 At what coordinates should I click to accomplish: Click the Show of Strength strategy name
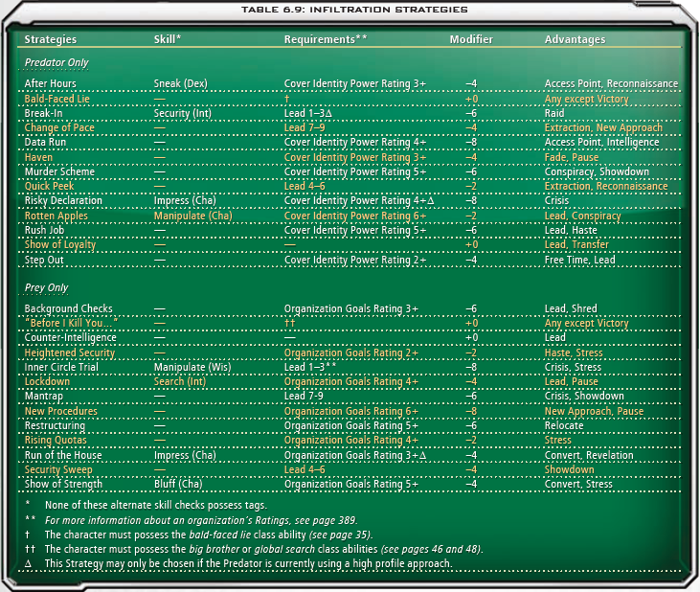63,484
